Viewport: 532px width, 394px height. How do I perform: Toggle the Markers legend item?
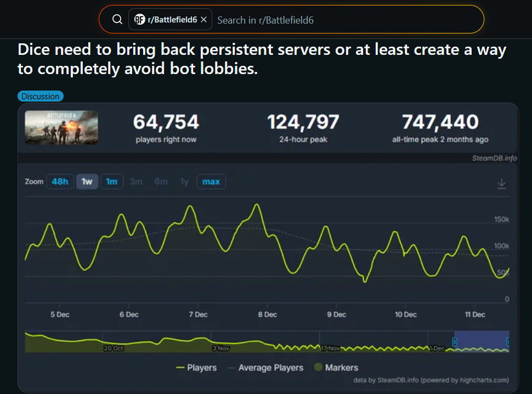[x=336, y=368]
